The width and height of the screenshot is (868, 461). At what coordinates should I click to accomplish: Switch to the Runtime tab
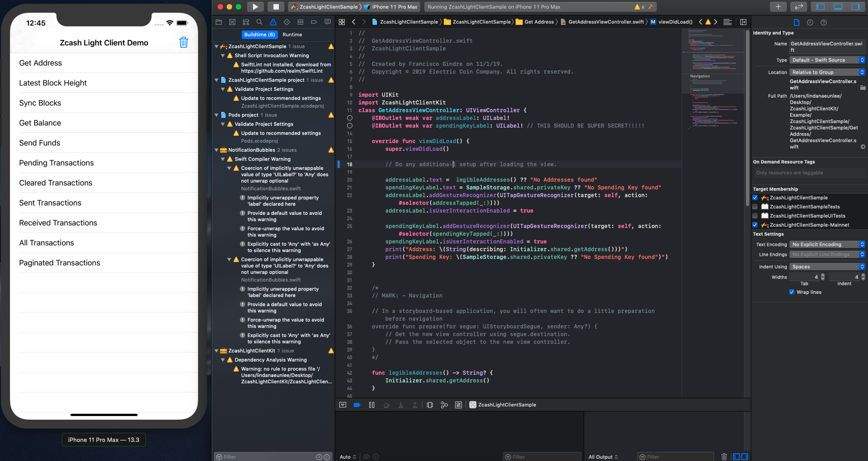(x=292, y=35)
